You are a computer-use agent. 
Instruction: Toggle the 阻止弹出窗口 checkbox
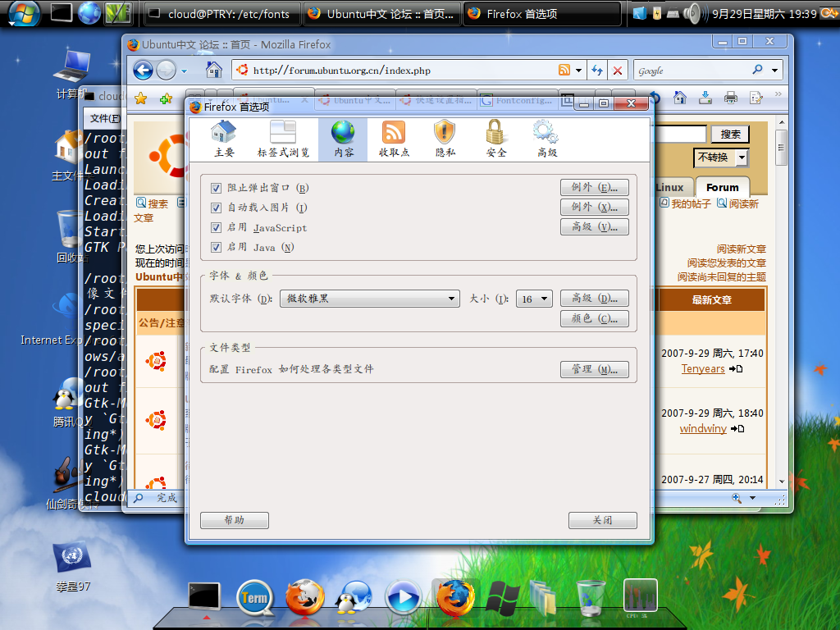216,188
